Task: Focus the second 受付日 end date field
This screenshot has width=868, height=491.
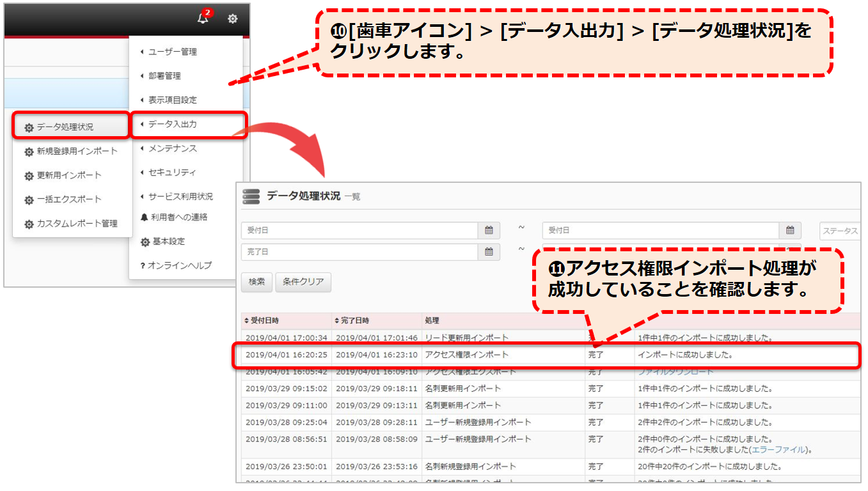Action: click(x=661, y=230)
